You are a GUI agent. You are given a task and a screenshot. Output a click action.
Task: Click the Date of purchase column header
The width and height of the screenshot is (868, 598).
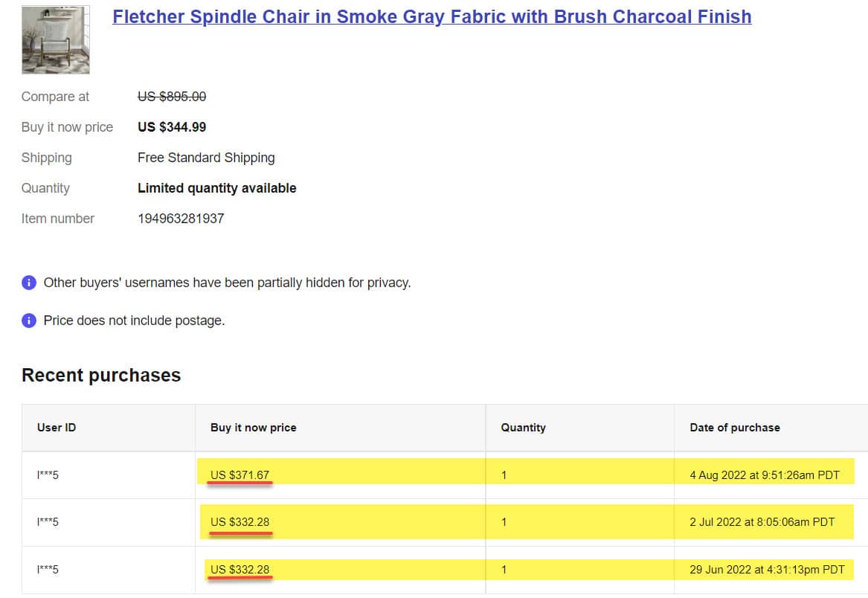[735, 428]
